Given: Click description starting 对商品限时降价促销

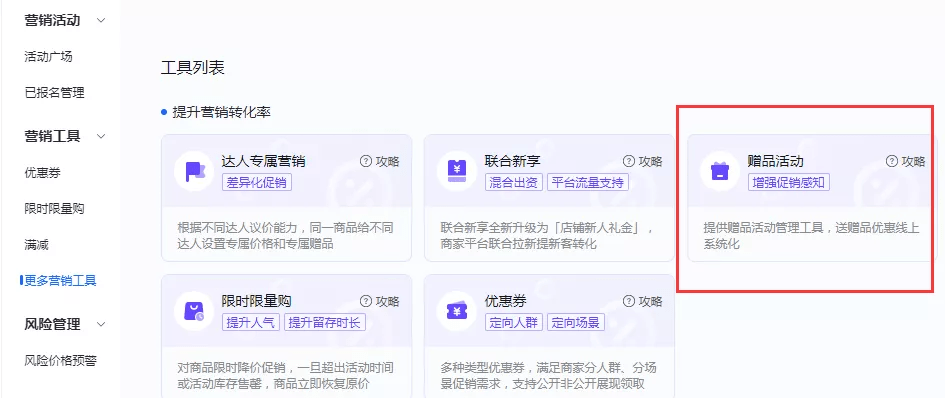Looking at the screenshot, I should [285, 376].
